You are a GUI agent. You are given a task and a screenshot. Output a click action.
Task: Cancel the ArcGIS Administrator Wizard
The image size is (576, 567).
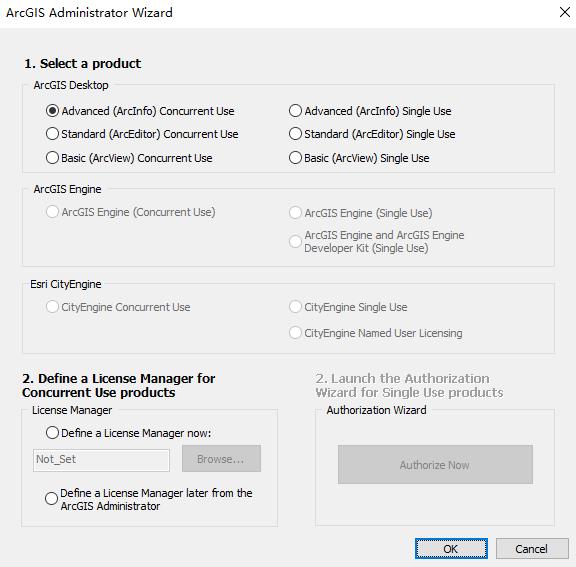[532, 549]
